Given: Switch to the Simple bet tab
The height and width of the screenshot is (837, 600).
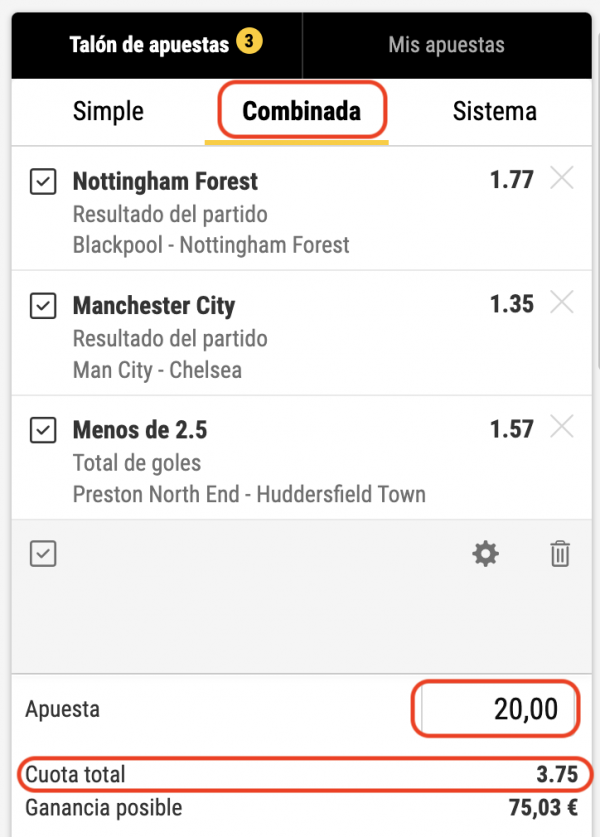Looking at the screenshot, I should click(x=108, y=111).
